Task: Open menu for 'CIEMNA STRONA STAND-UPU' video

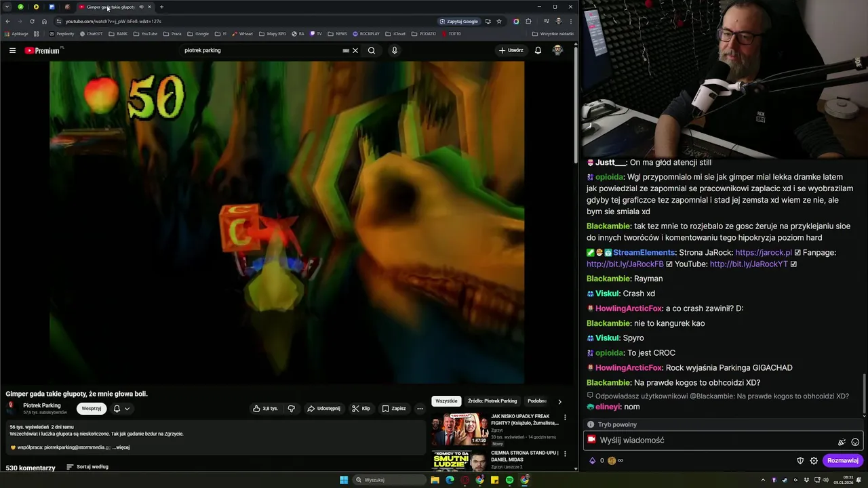Action: pyautogui.click(x=565, y=454)
